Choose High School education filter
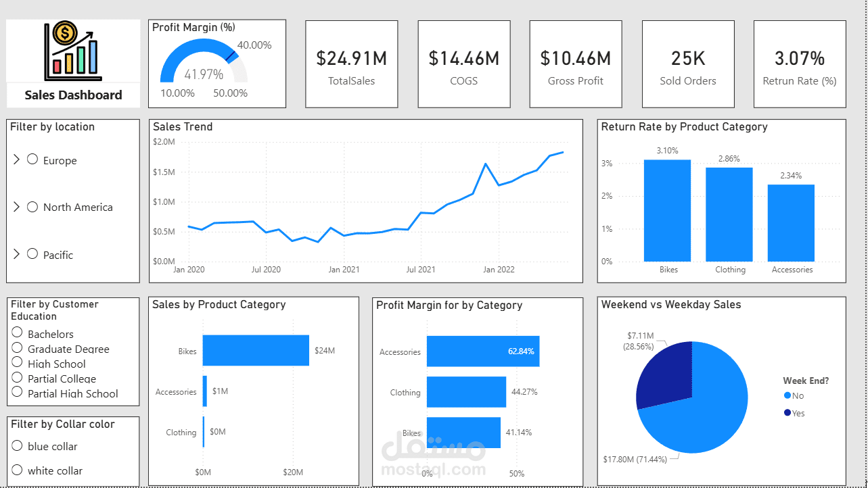This screenshot has height=488, width=868. coord(18,362)
